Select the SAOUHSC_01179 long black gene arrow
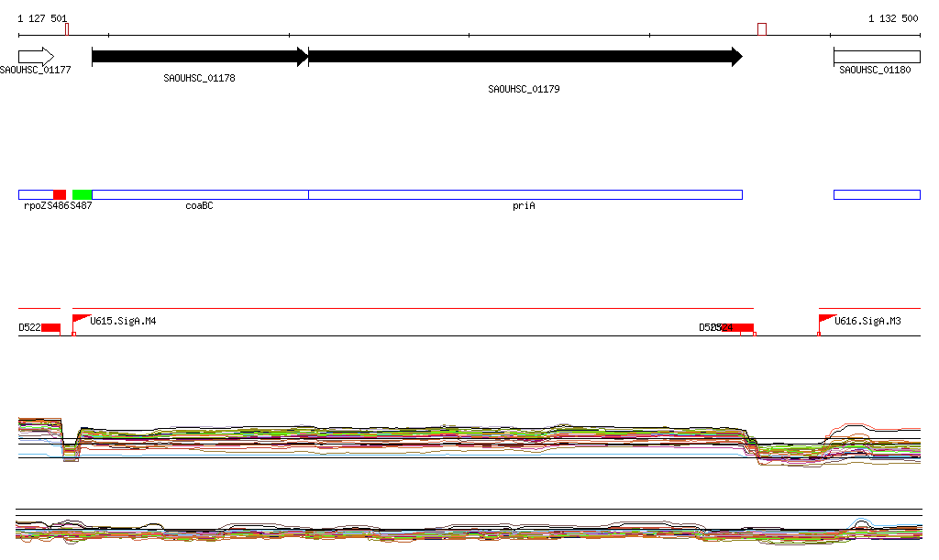 [525, 57]
